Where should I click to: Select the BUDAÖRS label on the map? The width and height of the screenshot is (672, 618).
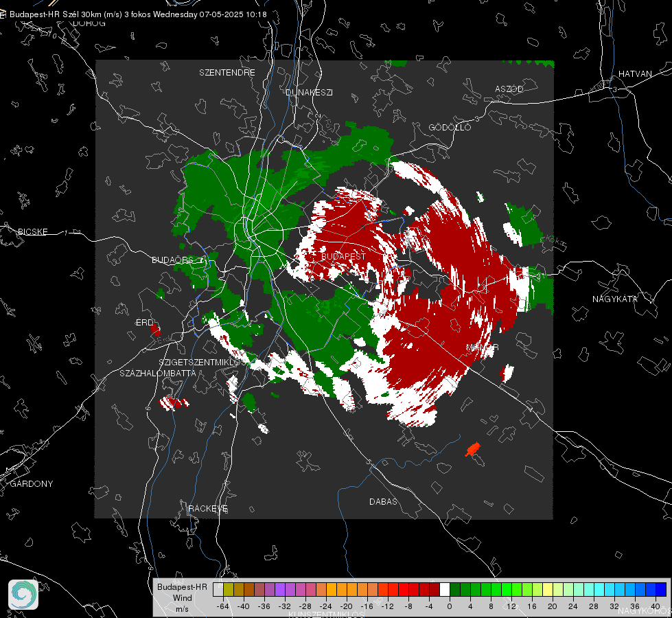(172, 260)
